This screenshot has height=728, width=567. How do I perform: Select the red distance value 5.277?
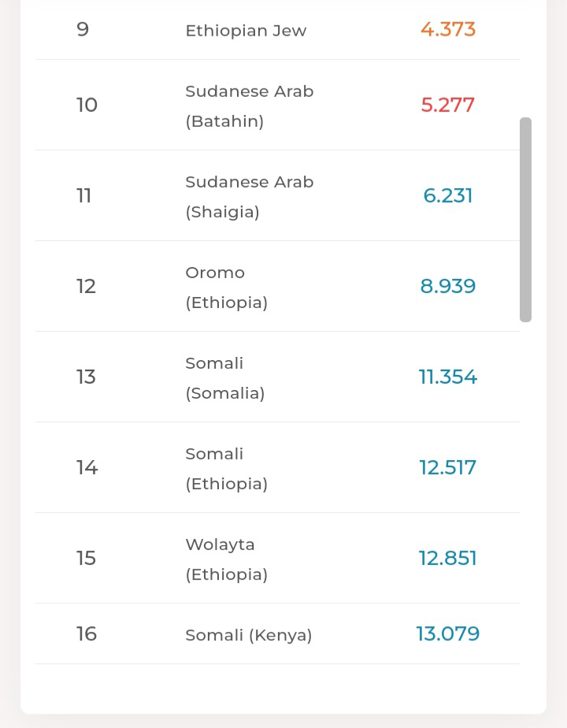tap(448, 105)
